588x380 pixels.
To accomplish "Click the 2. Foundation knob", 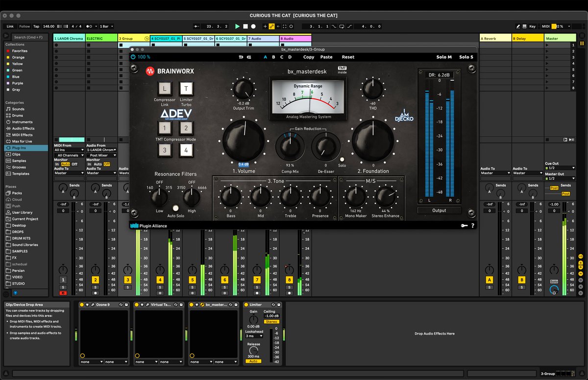I will point(373,140).
